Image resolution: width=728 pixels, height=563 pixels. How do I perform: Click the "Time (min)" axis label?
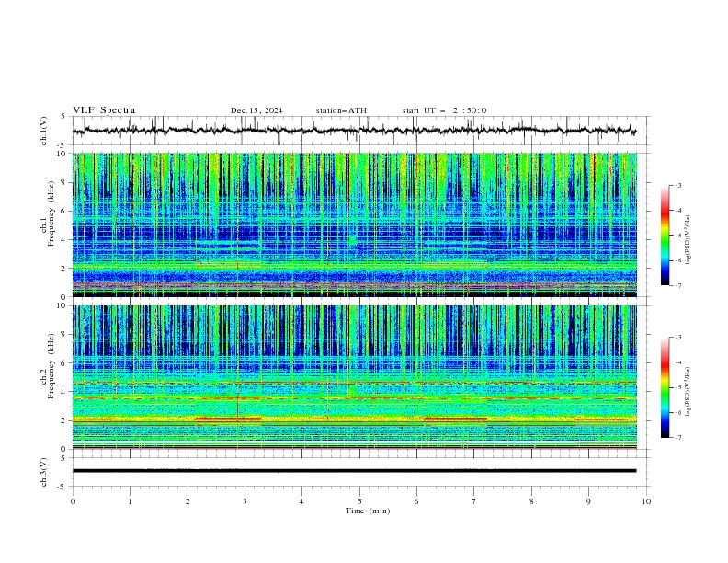tap(368, 511)
